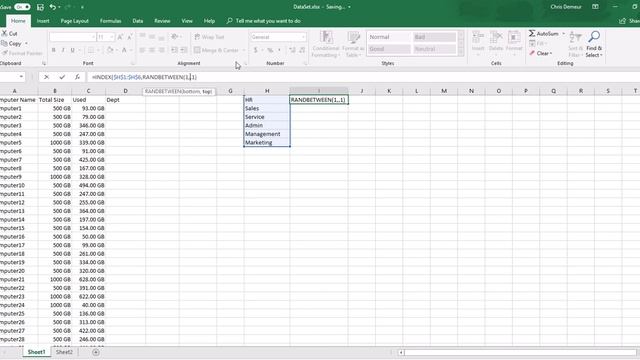Image resolution: width=640 pixels, height=360 pixels.
Task: Open the Insert ribbon tab
Action: [43, 21]
